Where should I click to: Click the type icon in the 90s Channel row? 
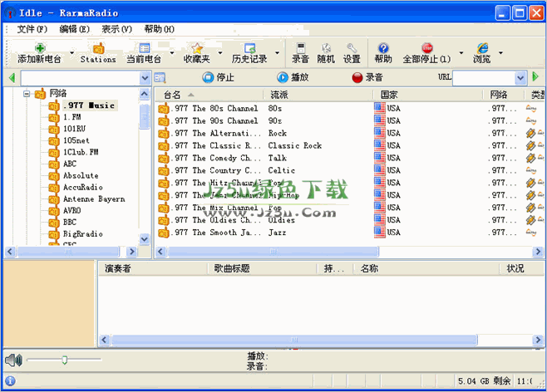coord(531,121)
